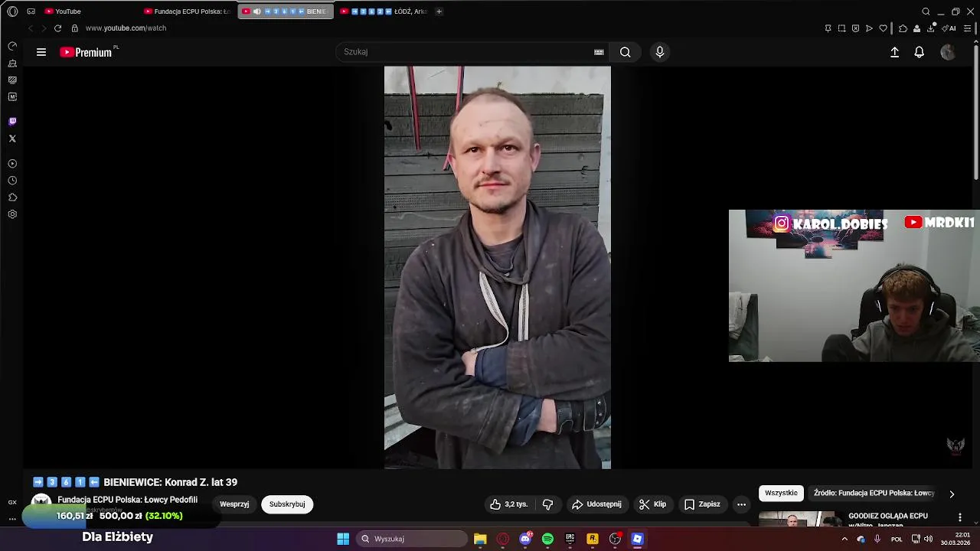Open Discord from the Windows taskbar
This screenshot has width=980, height=551.
[x=525, y=539]
